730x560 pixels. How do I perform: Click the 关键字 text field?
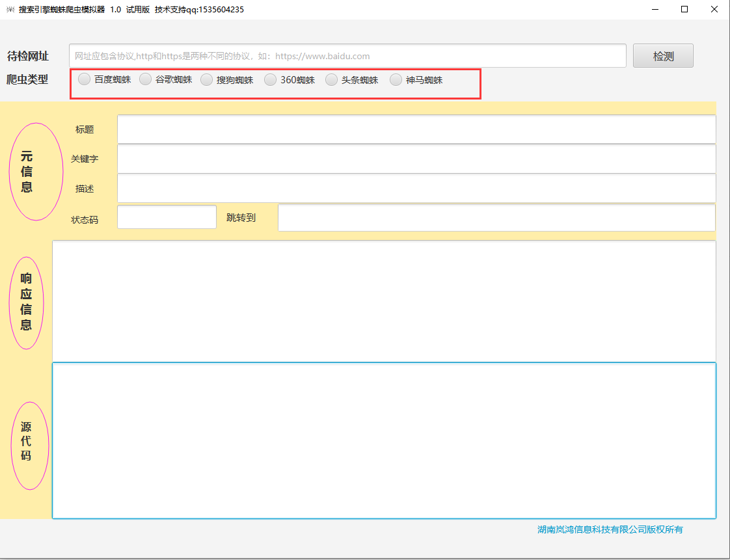[416, 159]
